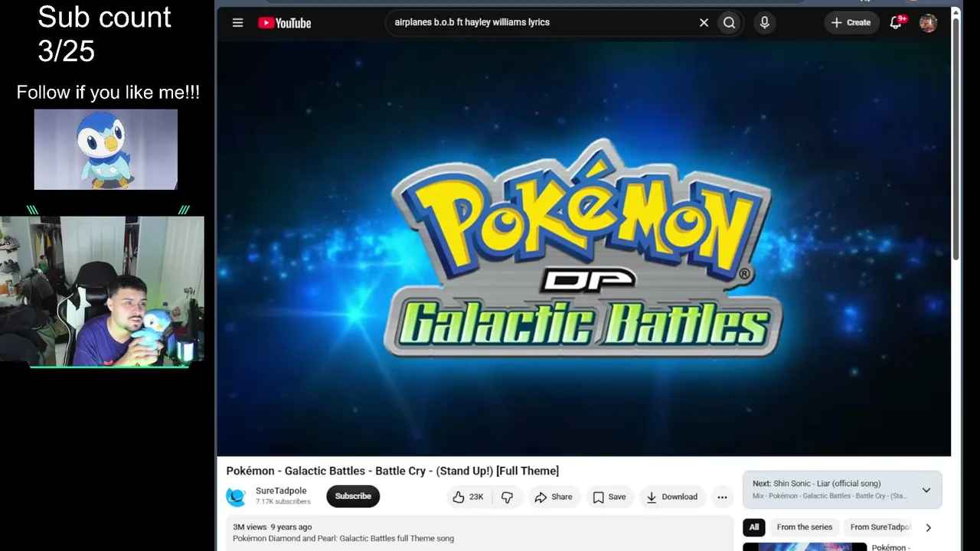Click the page vertical scrollbar thumb

point(955,138)
